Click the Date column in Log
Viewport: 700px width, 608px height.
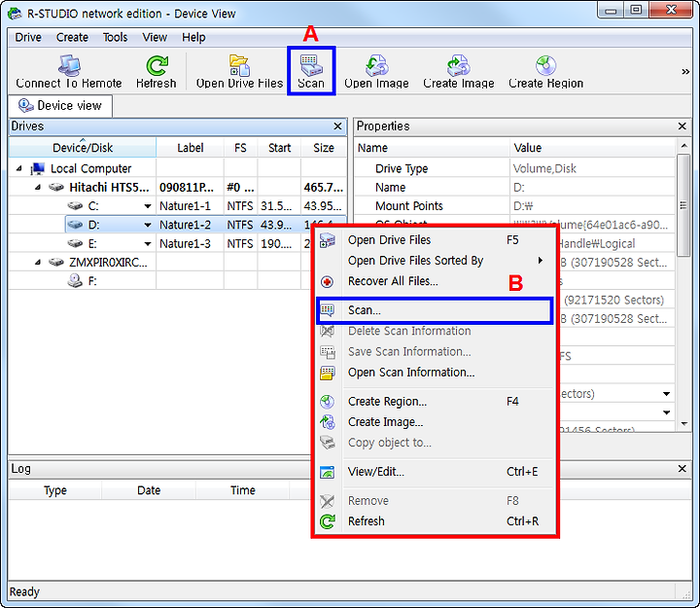point(149,490)
